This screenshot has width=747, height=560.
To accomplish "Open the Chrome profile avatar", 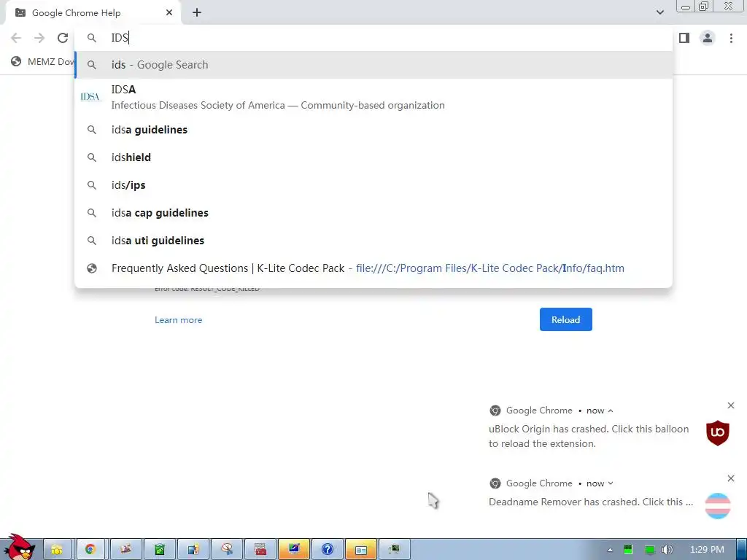I will pos(708,38).
